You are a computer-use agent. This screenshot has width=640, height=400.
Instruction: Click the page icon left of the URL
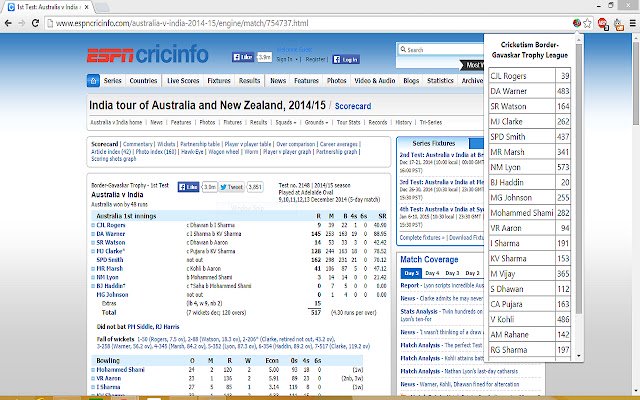(x=50, y=23)
